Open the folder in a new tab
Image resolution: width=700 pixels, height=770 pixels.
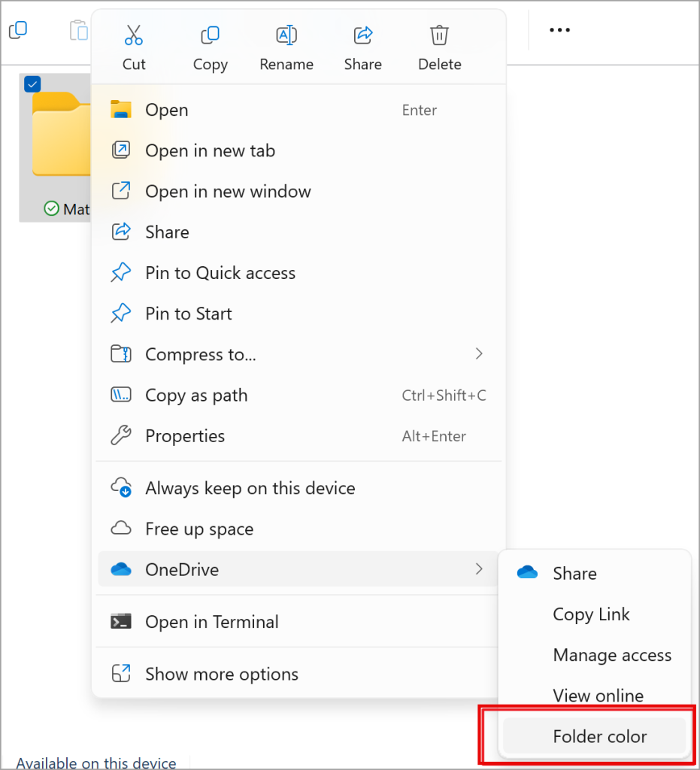click(211, 150)
